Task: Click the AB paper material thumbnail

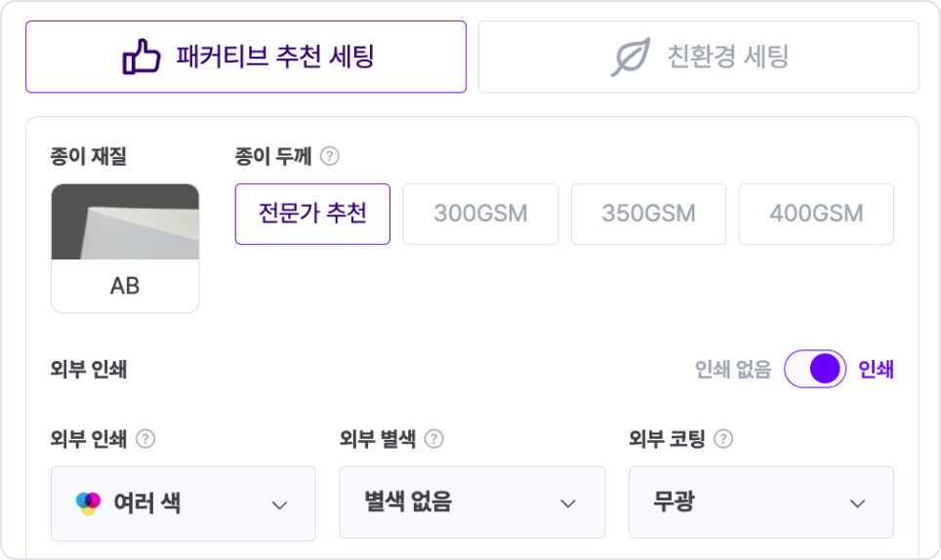Action: pyautogui.click(x=125, y=248)
